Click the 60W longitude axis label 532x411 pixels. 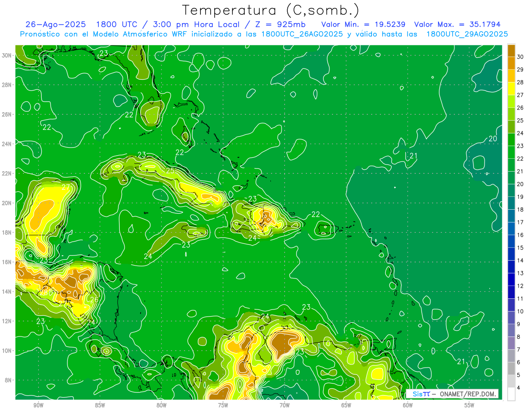[408, 405]
